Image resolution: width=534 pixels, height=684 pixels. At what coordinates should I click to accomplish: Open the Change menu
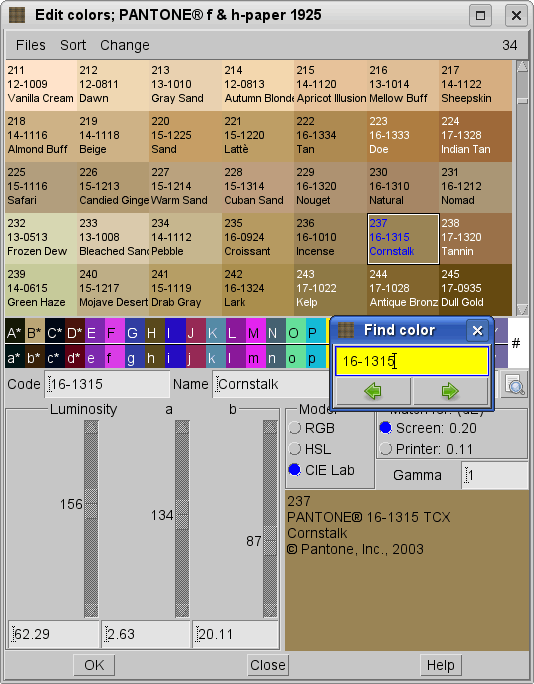tap(125, 45)
